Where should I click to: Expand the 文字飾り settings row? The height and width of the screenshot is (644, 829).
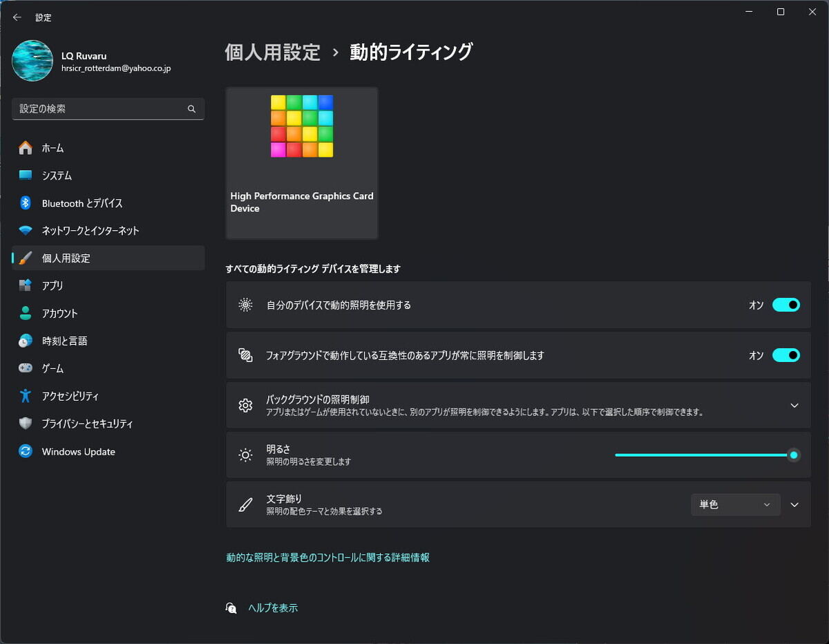(794, 504)
